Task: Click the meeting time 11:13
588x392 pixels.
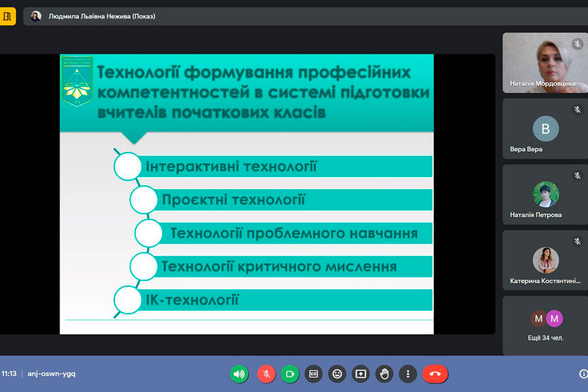Action: (x=9, y=374)
